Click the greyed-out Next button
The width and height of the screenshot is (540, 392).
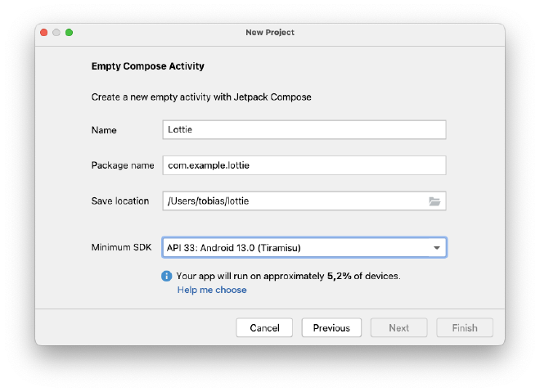(x=399, y=327)
